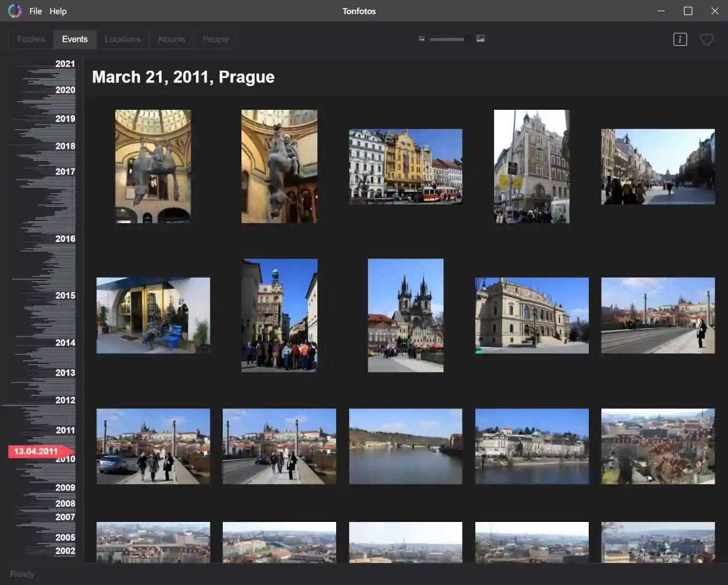The image size is (728, 585).
Task: Jump to 2021 in the timeline
Action: click(x=65, y=64)
